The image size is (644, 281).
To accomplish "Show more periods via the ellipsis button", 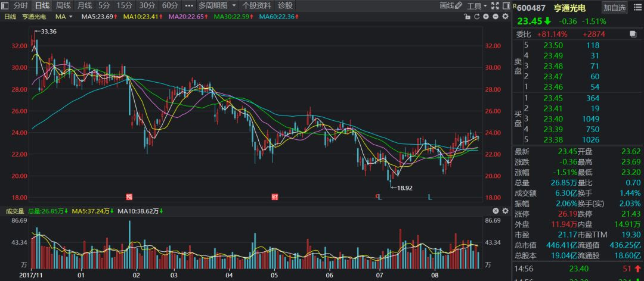I will click(x=189, y=5).
